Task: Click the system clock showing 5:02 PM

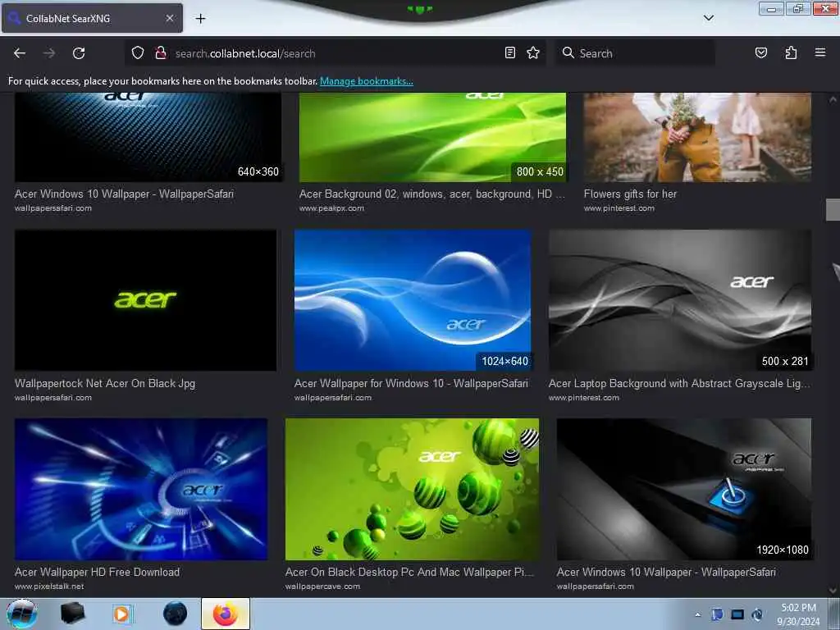Action: 798,614
